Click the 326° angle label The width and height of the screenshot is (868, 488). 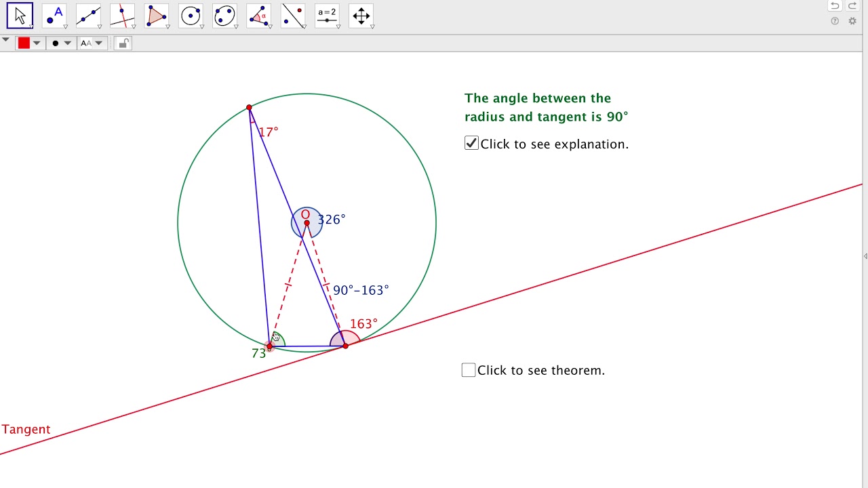(x=332, y=220)
